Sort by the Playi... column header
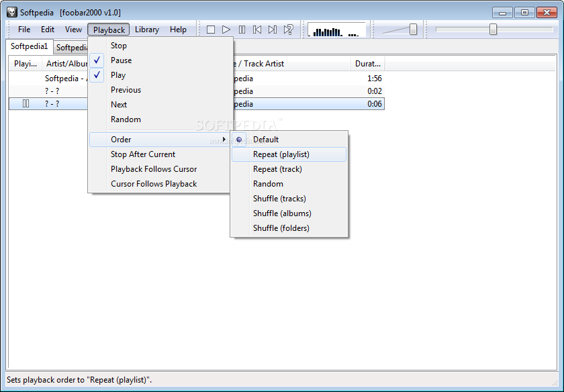 26,64
